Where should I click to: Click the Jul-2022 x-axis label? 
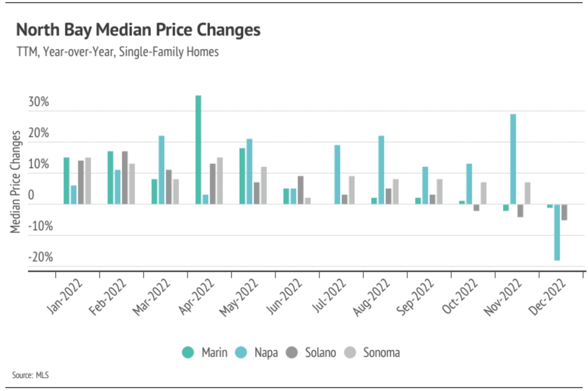pyautogui.click(x=328, y=296)
